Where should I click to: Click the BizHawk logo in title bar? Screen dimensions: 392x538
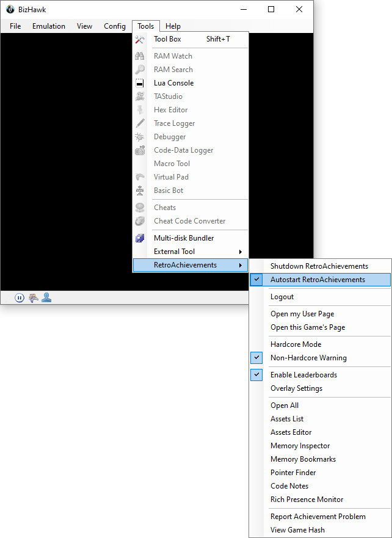[x=10, y=10]
